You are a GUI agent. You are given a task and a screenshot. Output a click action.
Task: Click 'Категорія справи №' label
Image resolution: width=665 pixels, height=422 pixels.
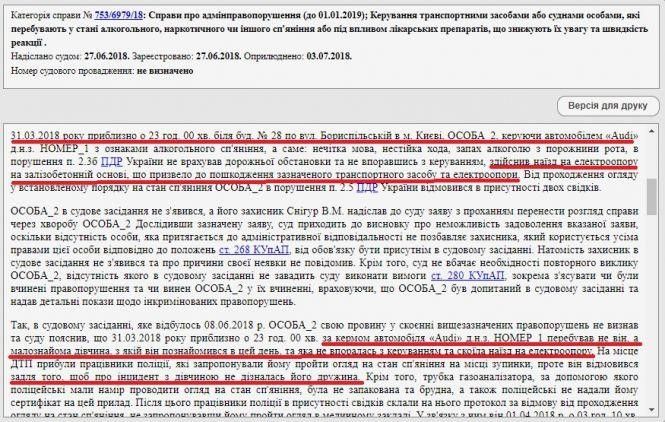[52, 15]
